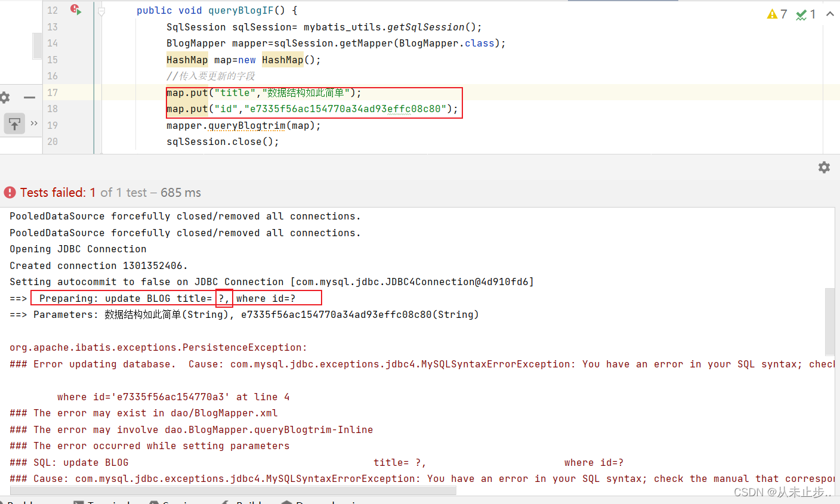Click the Chinese comment on line 16
The height and width of the screenshot is (504, 840).
point(211,76)
